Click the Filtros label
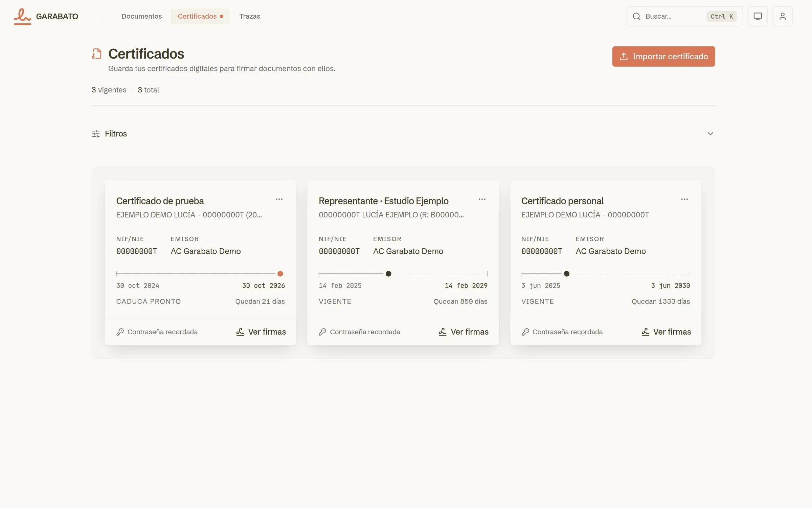 (116, 134)
